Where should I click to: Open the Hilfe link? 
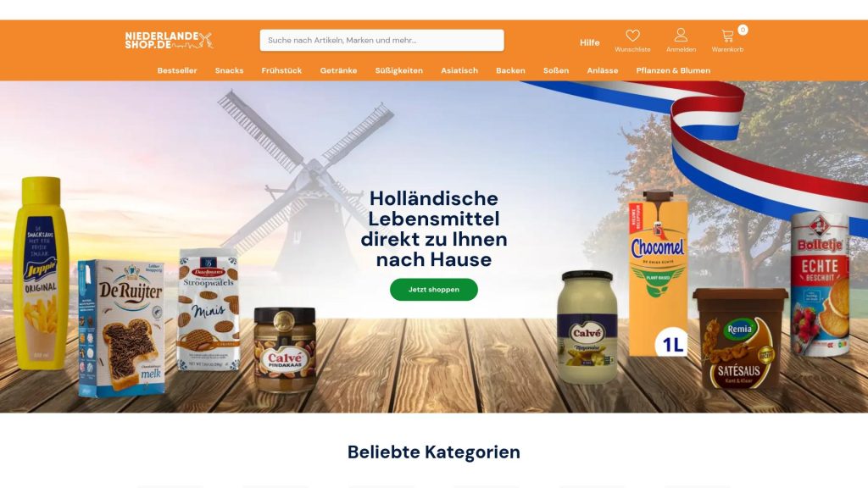590,42
